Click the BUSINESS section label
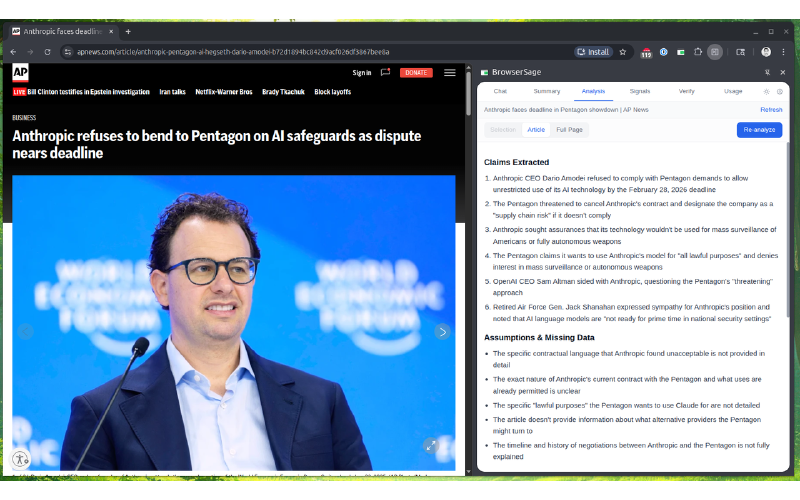 pos(24,118)
